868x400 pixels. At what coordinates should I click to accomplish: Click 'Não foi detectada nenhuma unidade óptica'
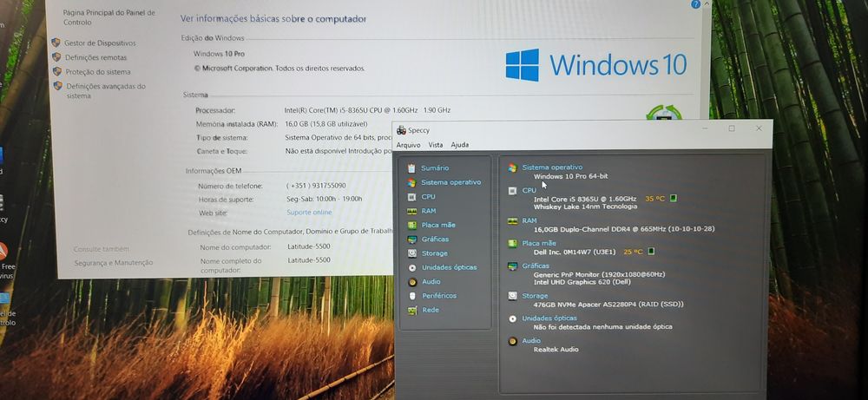pyautogui.click(x=603, y=327)
